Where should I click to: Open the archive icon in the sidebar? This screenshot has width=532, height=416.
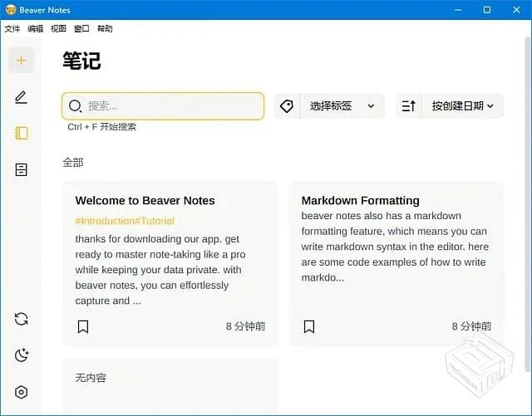click(21, 169)
